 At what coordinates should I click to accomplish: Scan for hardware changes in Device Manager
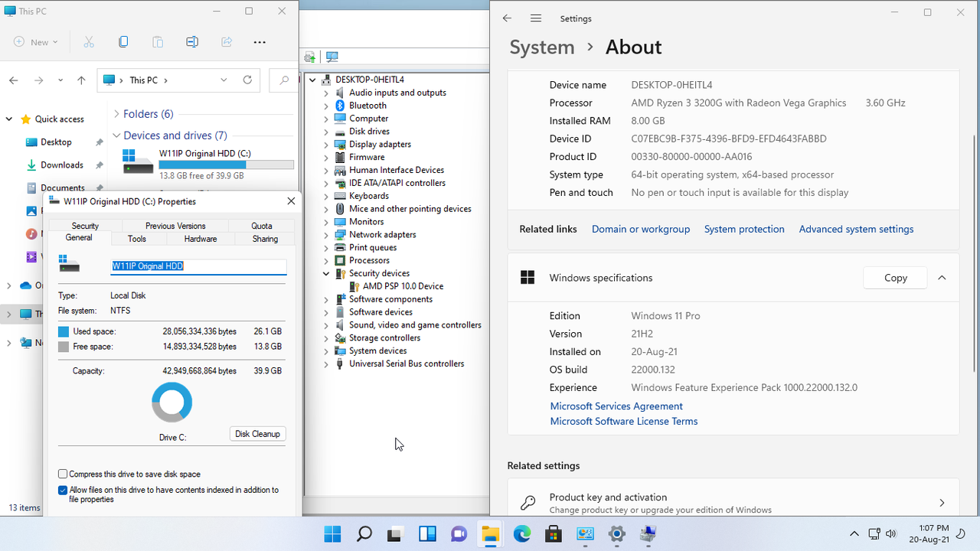click(332, 56)
